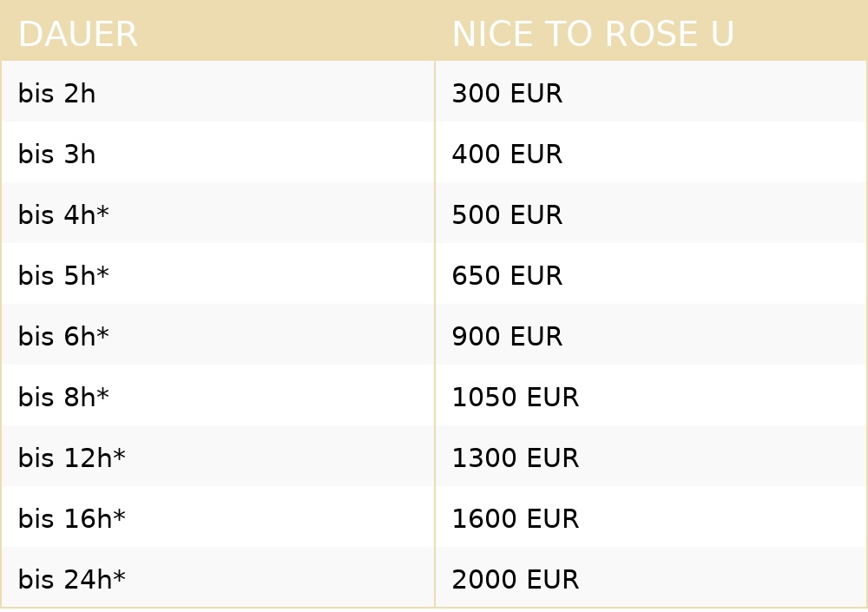Viewport: 868px width, 612px height.
Task: Select the 'bis 16h*' duration cell
Action: [x=71, y=519]
